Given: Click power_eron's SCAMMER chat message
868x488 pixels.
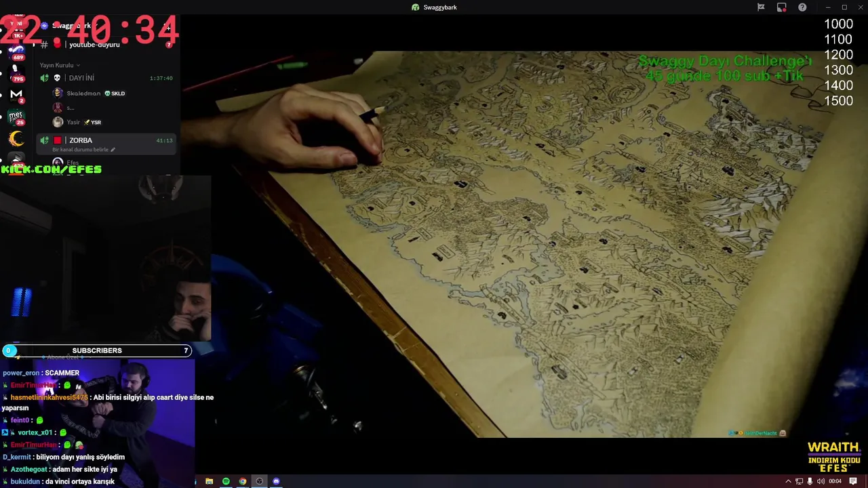Looking at the screenshot, I should click(41, 373).
